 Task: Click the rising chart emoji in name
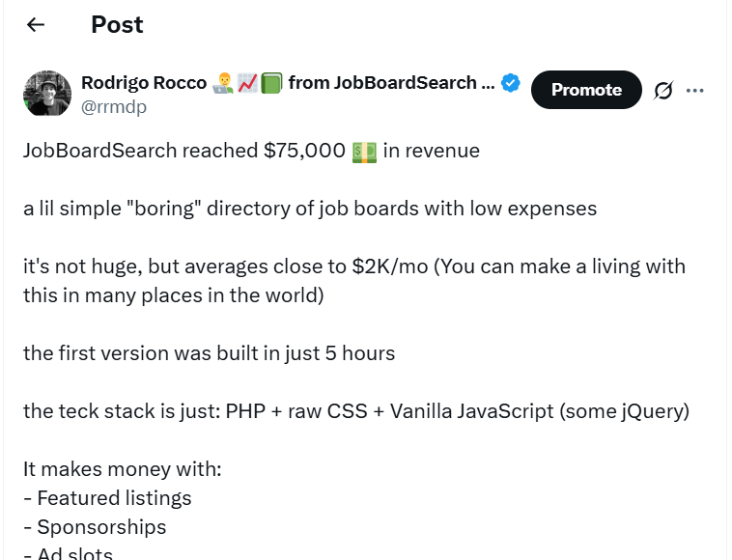(247, 83)
